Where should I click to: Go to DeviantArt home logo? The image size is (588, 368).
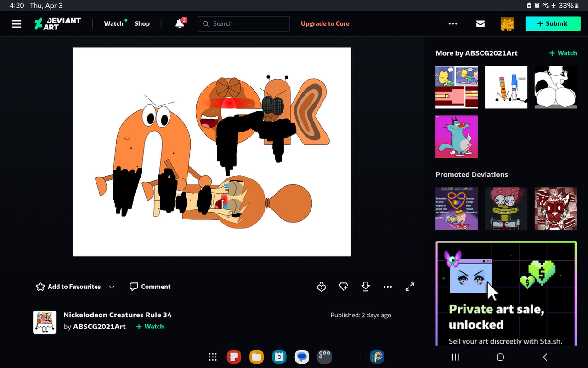[x=58, y=24]
